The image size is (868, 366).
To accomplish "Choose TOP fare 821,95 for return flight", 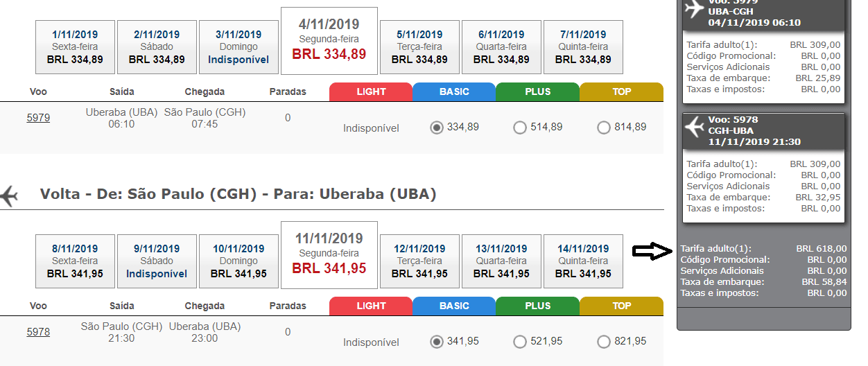I will (x=602, y=342).
